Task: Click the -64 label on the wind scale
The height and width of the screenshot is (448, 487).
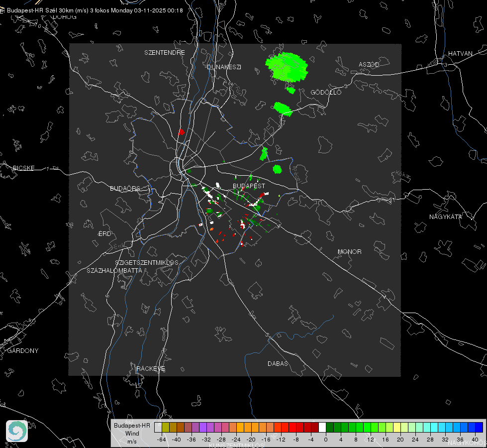Action: coord(161,440)
